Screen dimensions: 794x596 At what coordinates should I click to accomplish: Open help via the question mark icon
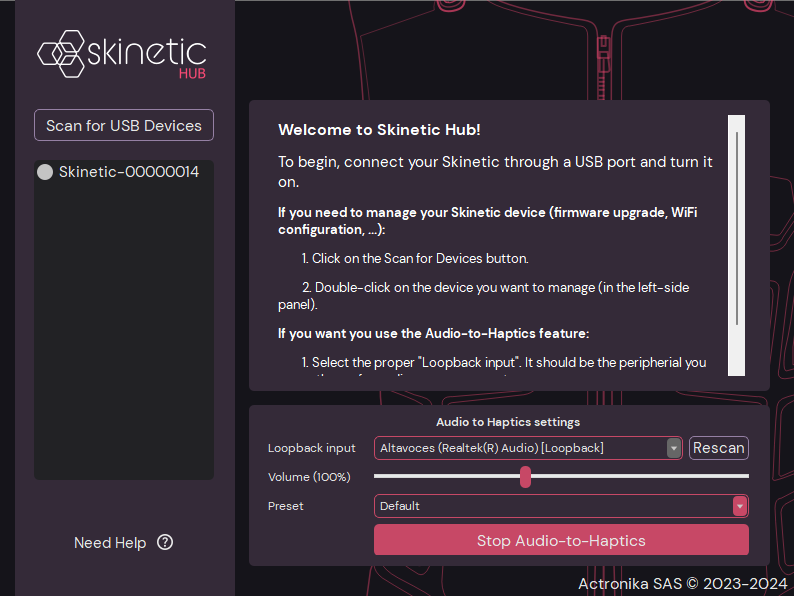[x=165, y=542]
